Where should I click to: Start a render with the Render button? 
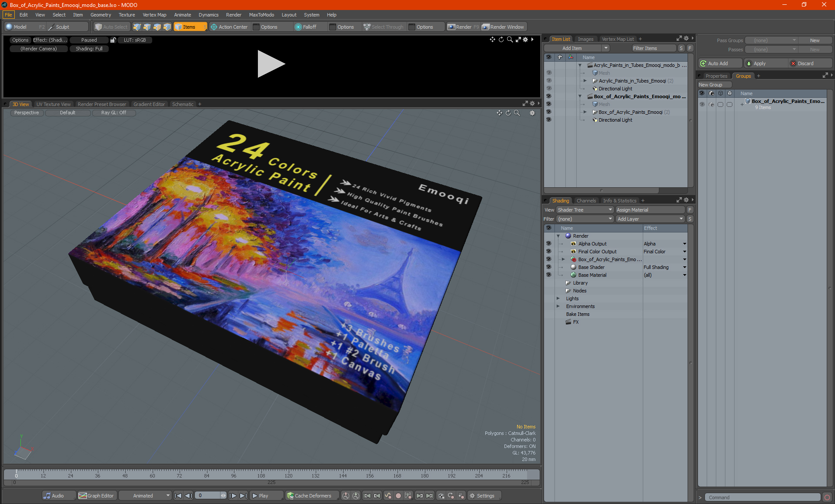(x=463, y=27)
